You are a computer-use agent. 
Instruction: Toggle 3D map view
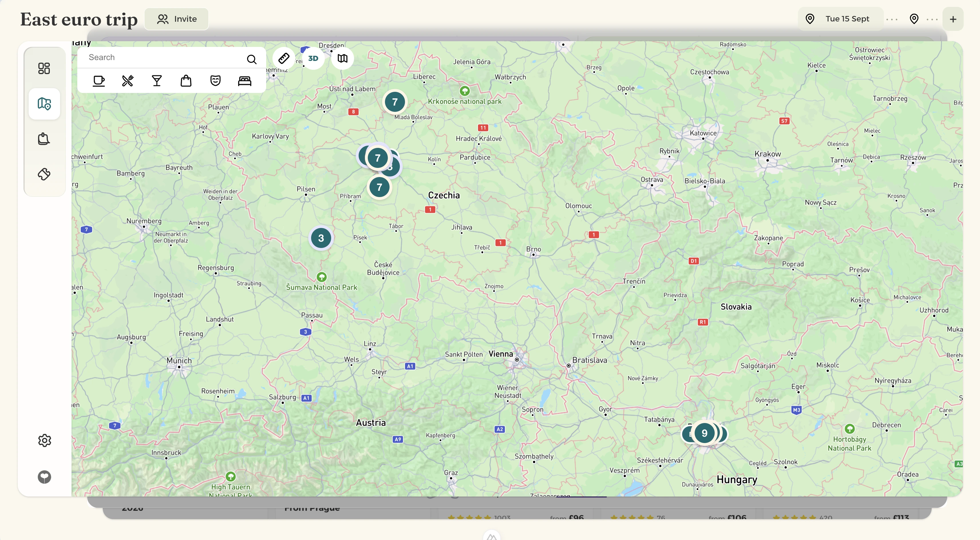coord(313,58)
